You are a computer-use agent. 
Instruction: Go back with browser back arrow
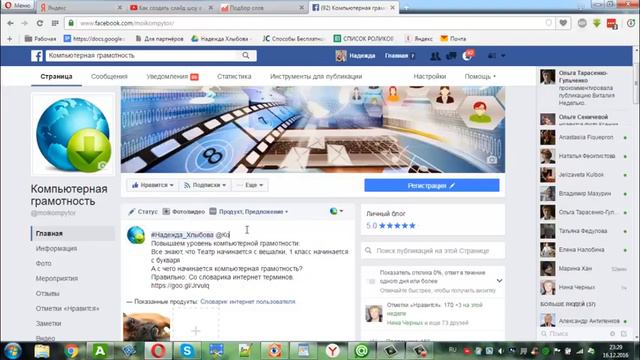(10, 23)
